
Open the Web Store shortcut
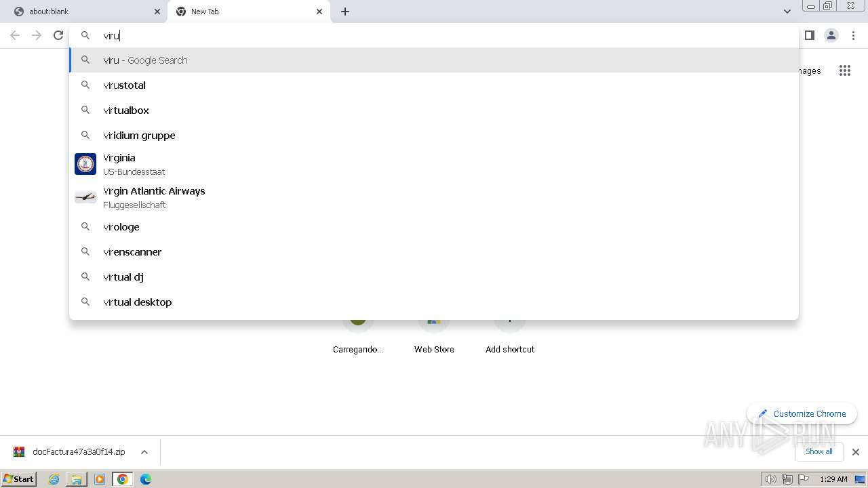(x=434, y=337)
